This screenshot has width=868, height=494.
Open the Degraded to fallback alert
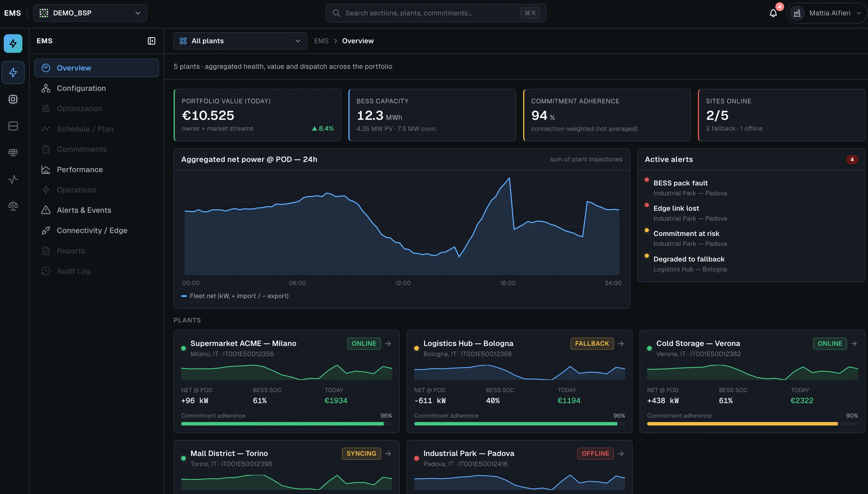[x=751, y=264]
